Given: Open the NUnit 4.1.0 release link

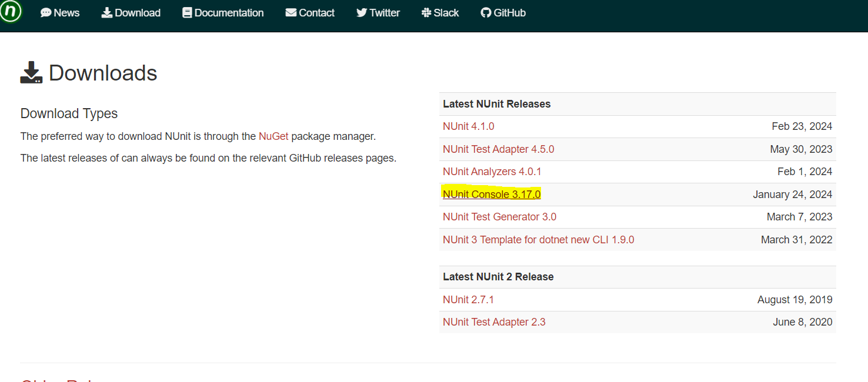Looking at the screenshot, I should [469, 126].
